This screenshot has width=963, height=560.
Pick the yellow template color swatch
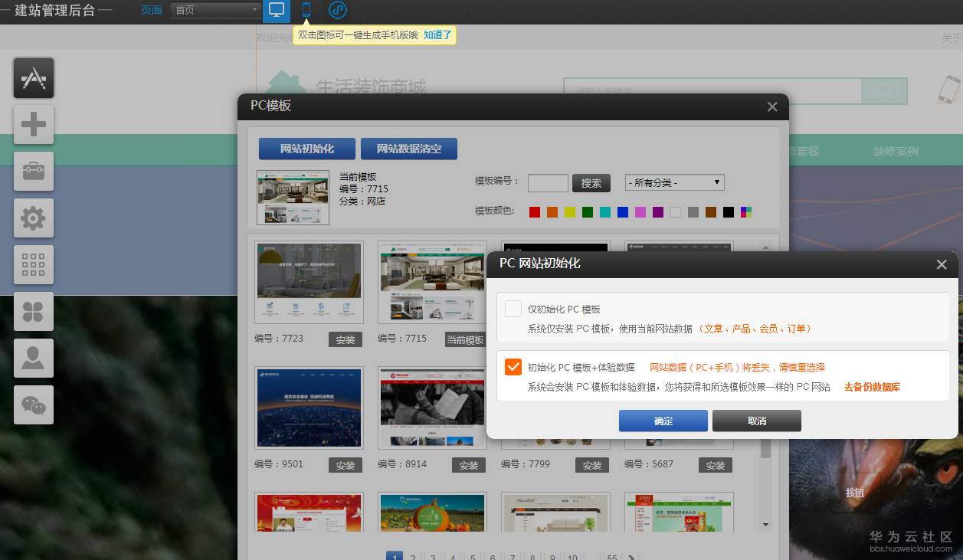(x=570, y=212)
